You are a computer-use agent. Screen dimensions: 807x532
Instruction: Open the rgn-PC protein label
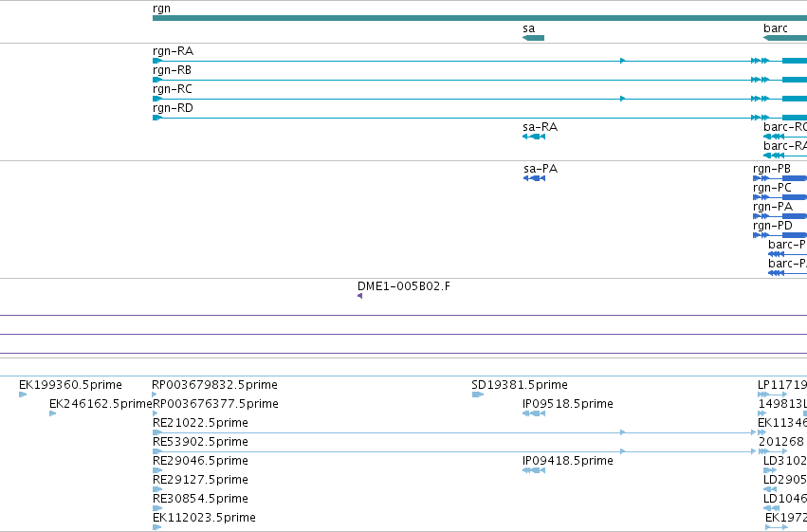(x=772, y=188)
